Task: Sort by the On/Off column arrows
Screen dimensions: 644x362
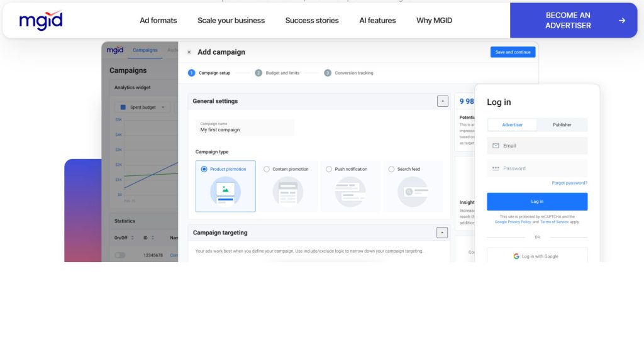Action: click(x=132, y=238)
